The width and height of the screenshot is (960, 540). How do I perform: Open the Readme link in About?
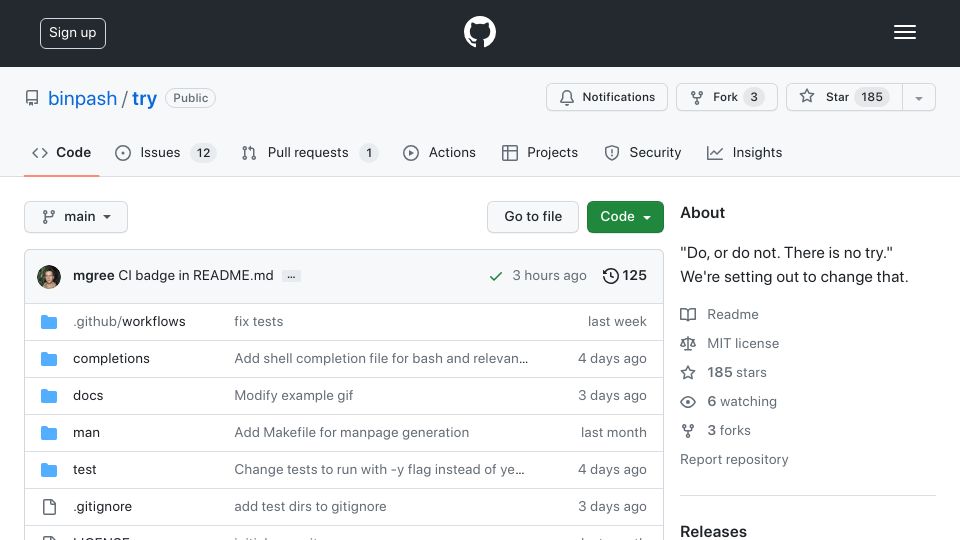point(732,314)
